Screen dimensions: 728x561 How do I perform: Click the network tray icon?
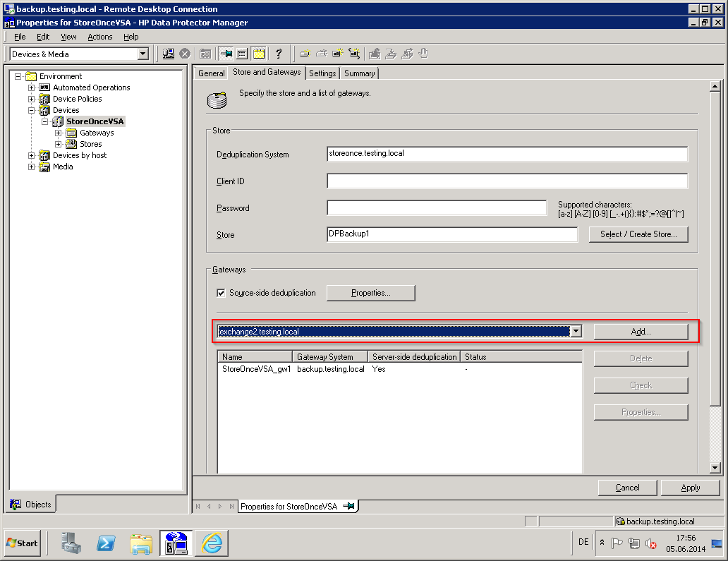(633, 543)
